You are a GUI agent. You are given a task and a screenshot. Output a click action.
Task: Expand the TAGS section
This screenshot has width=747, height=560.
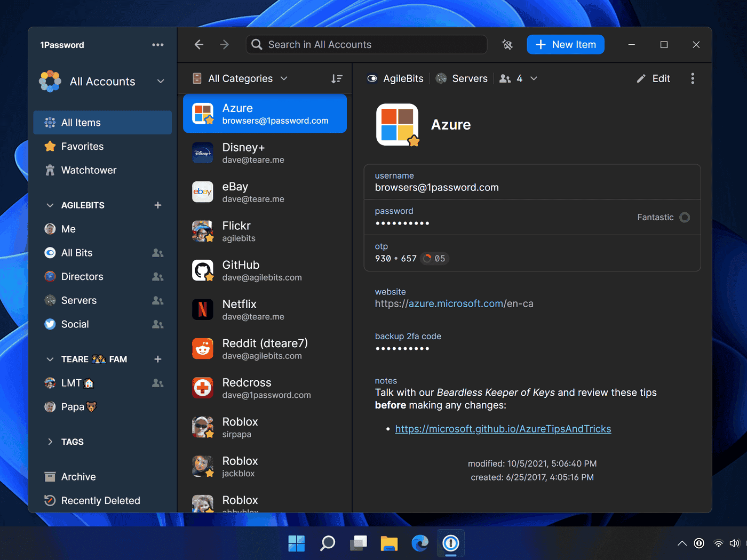pos(50,442)
